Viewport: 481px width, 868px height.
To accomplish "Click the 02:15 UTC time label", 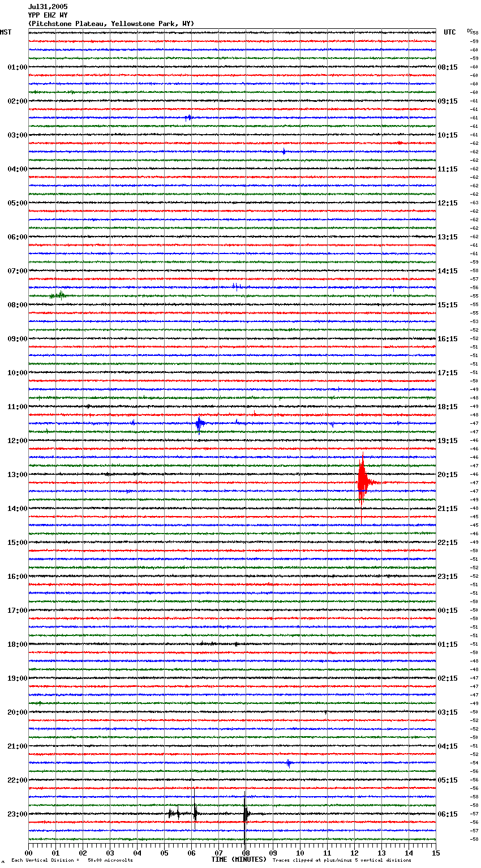I will click(448, 678).
